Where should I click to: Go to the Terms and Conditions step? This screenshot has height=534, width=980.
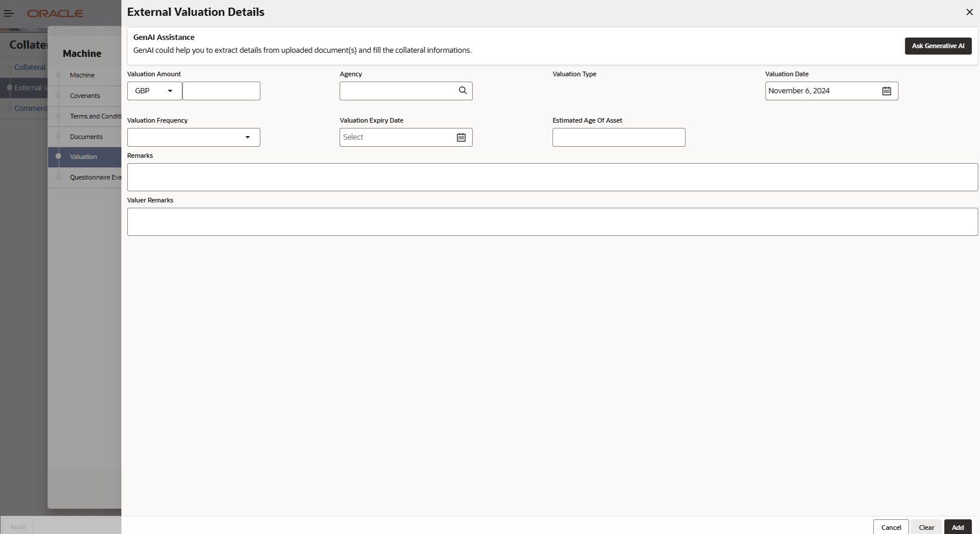(95, 116)
